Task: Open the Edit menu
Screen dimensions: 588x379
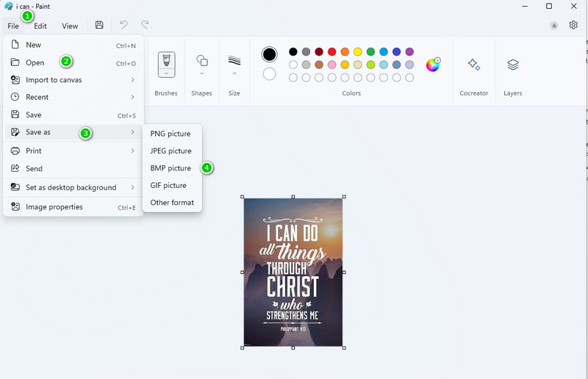Action: [x=40, y=26]
